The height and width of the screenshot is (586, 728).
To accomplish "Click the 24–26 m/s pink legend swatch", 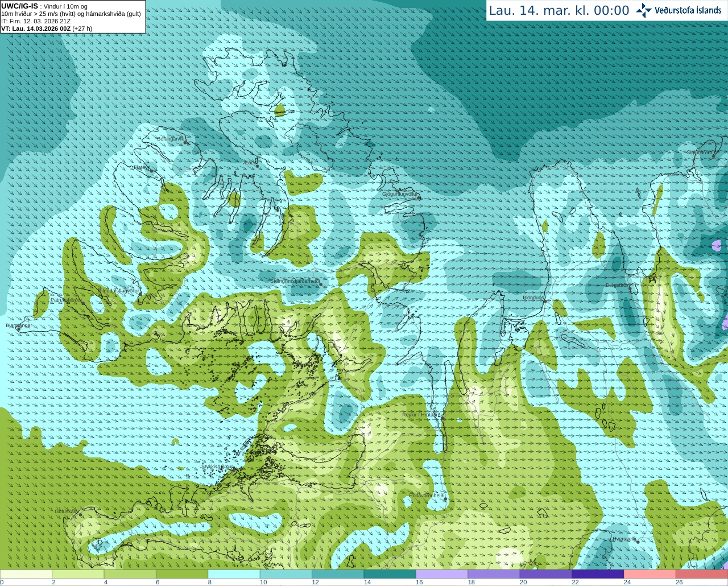I will pyautogui.click(x=650, y=574).
